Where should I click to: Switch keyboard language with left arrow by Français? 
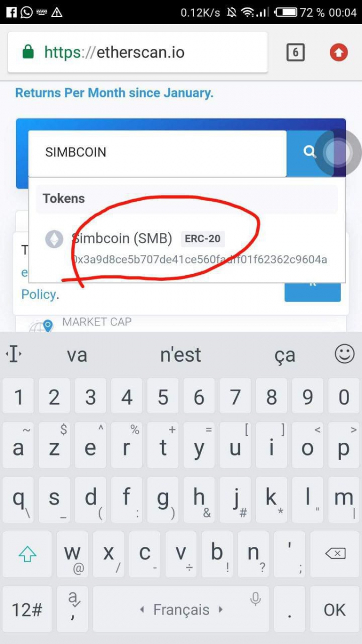[x=142, y=610]
